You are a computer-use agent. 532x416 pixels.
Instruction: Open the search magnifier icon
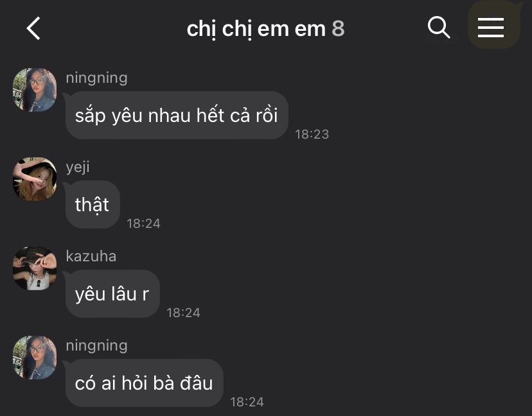439,27
